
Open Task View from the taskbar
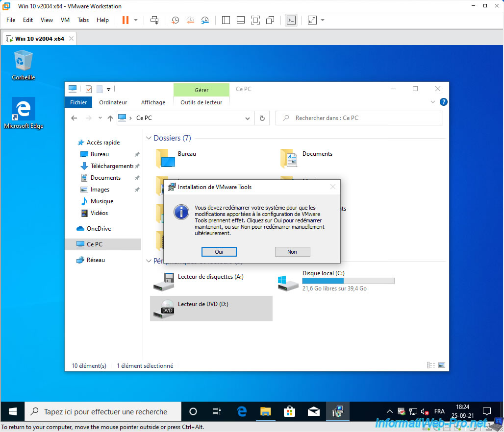217,411
